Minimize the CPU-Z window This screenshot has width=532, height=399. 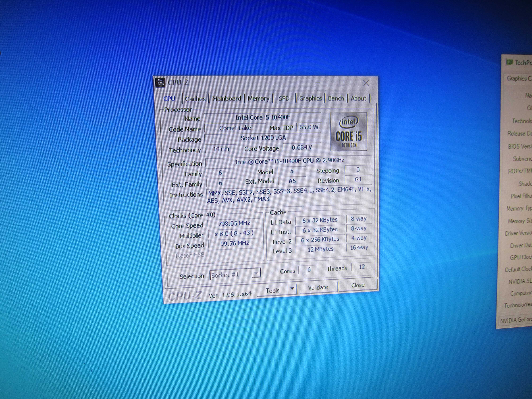pos(317,83)
